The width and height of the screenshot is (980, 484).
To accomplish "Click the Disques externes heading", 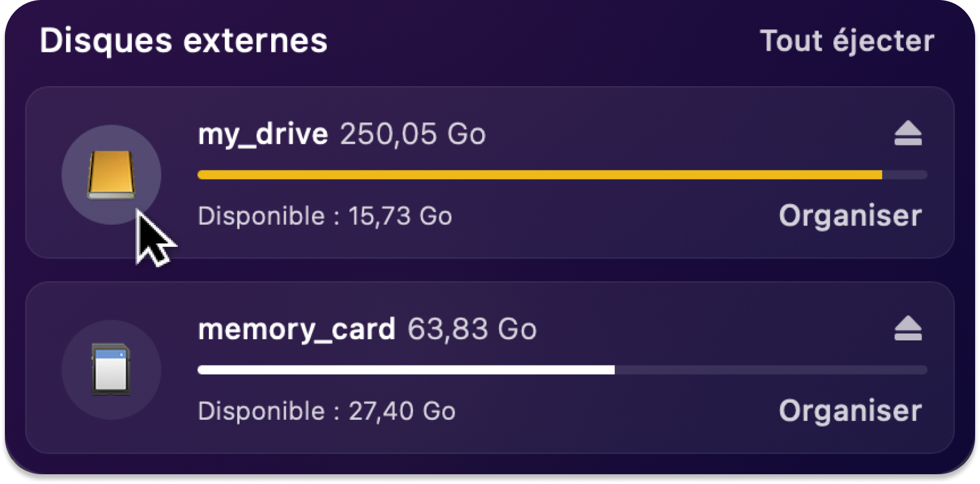I will point(184,41).
